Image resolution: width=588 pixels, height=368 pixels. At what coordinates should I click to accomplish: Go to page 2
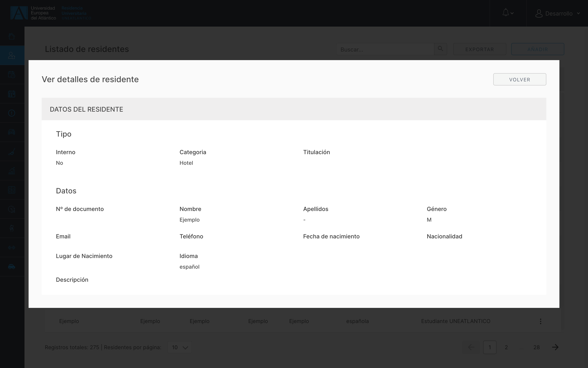(x=506, y=347)
